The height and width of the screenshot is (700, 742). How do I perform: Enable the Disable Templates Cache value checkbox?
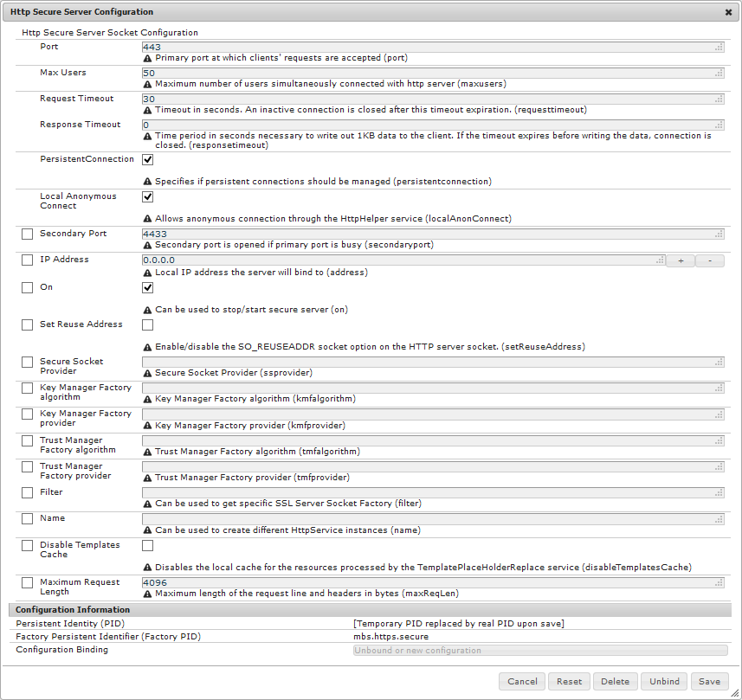tap(148, 546)
